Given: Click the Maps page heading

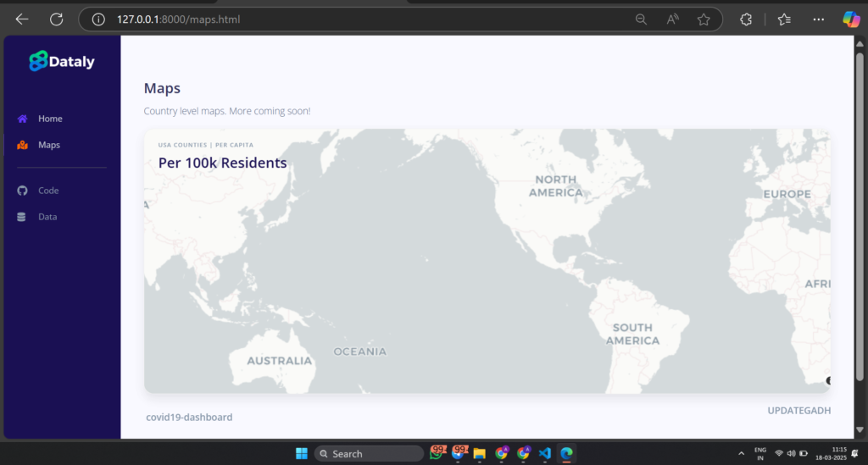Looking at the screenshot, I should coord(162,88).
